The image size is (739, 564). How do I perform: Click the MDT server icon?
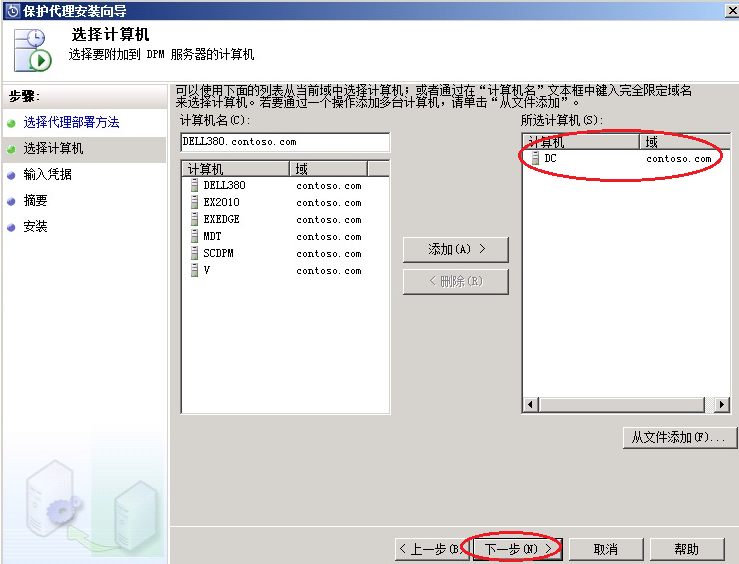[194, 236]
